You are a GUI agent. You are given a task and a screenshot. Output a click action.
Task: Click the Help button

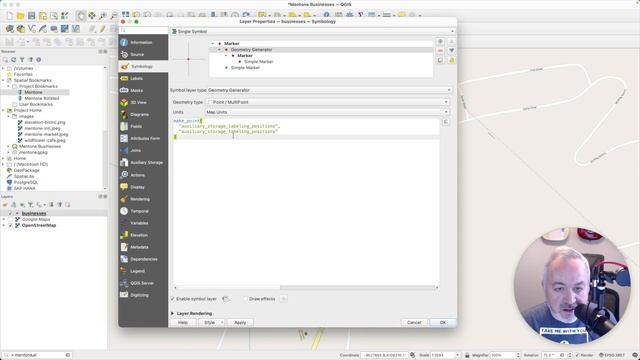(183, 322)
